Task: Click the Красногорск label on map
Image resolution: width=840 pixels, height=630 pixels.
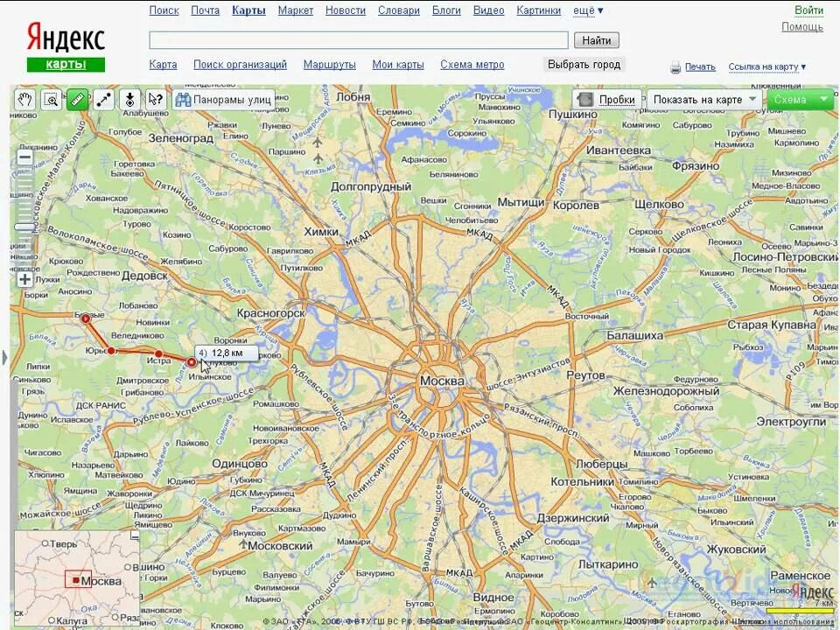Action: coord(271,313)
